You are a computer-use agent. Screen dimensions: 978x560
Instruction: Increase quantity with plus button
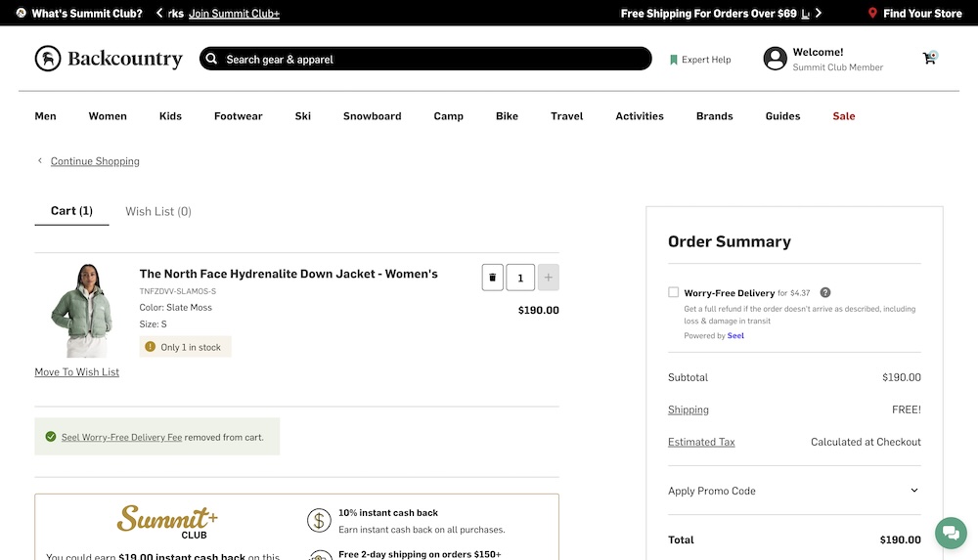(548, 278)
